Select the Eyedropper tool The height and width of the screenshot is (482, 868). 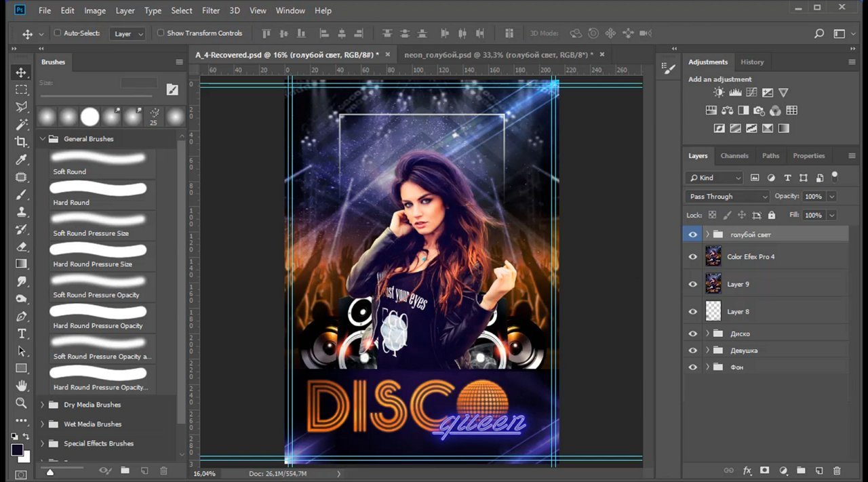tap(21, 159)
